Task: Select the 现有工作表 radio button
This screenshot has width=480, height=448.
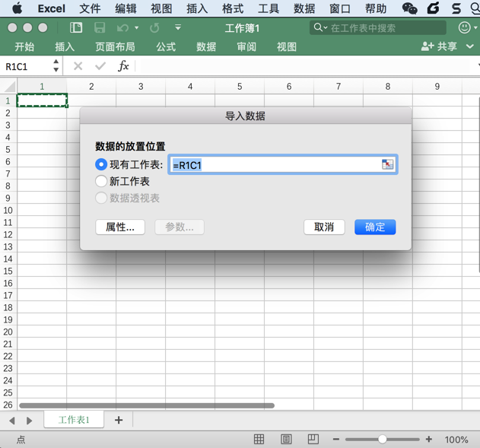Action: [101, 164]
